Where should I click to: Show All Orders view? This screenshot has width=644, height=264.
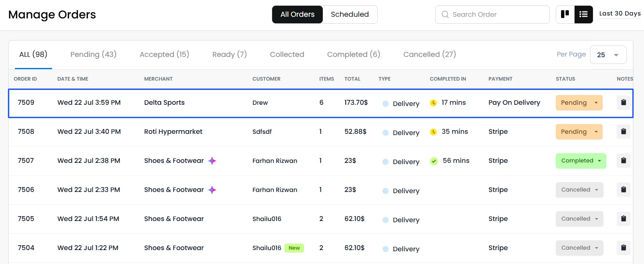(297, 14)
